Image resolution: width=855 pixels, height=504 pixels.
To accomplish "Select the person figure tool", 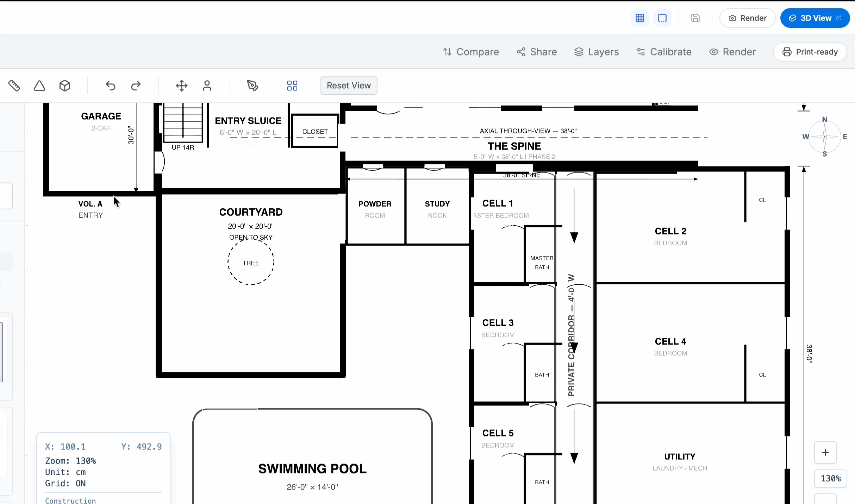I will tap(207, 86).
